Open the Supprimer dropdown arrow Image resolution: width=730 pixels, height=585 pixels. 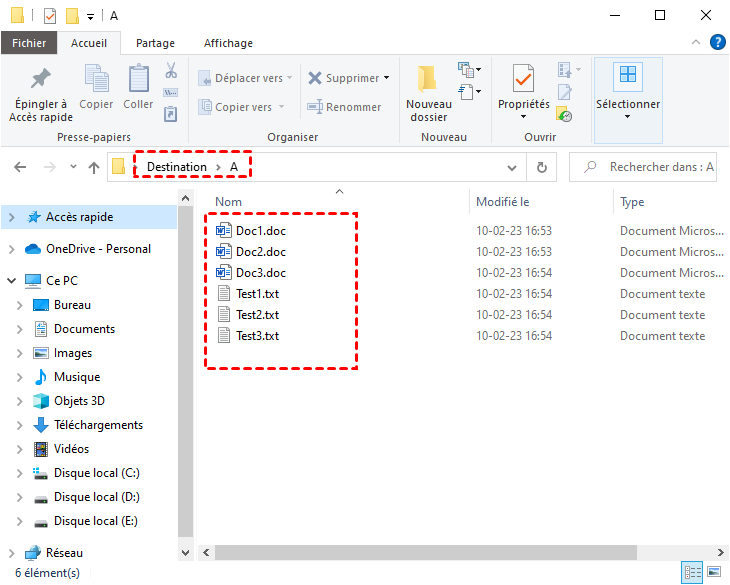386,78
